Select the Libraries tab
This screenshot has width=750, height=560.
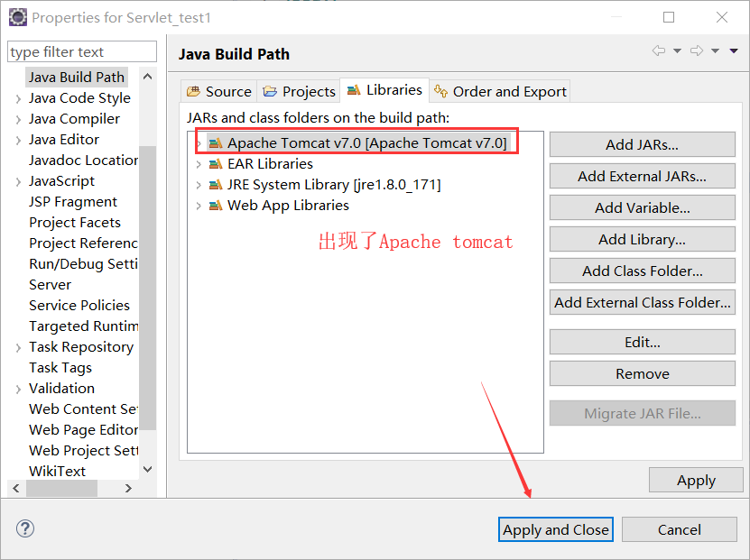pyautogui.click(x=384, y=90)
